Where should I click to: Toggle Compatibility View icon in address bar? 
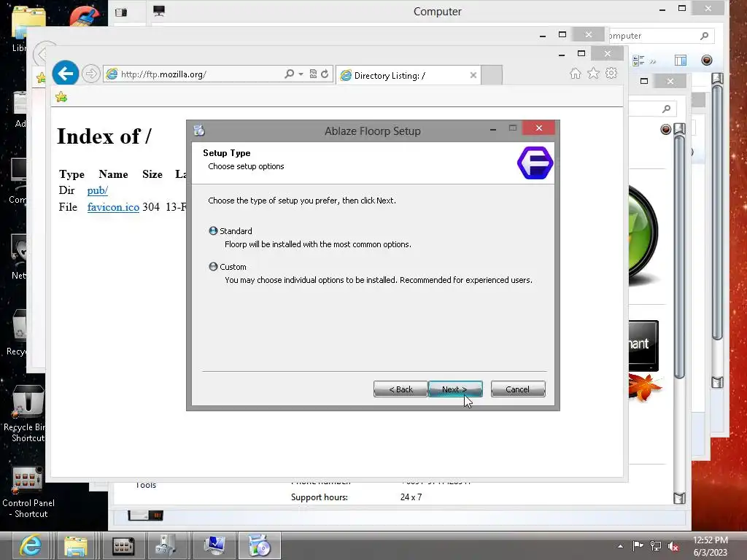(x=313, y=74)
